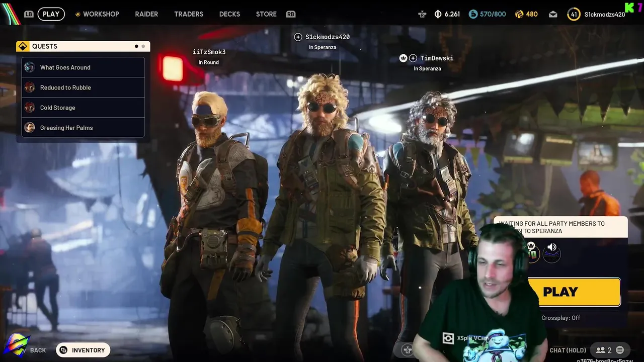
Task: Open the mailbox envelope icon
Action: (x=553, y=14)
